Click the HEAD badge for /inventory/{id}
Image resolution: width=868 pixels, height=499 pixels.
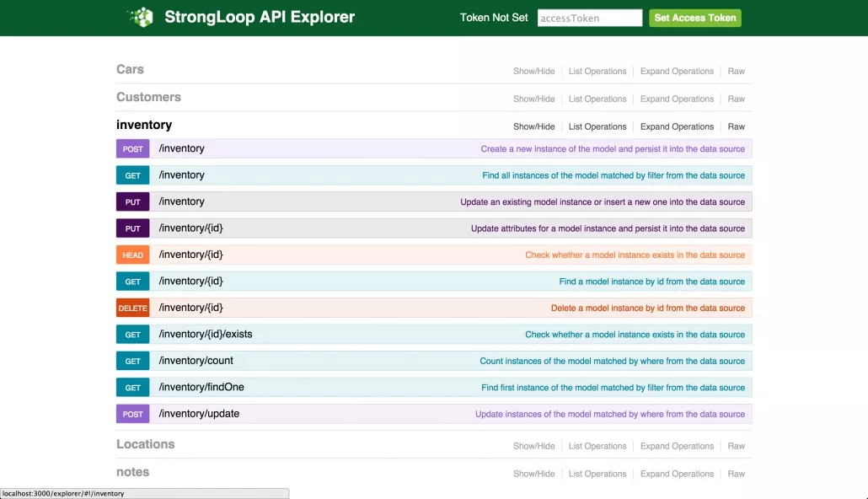[x=132, y=255]
